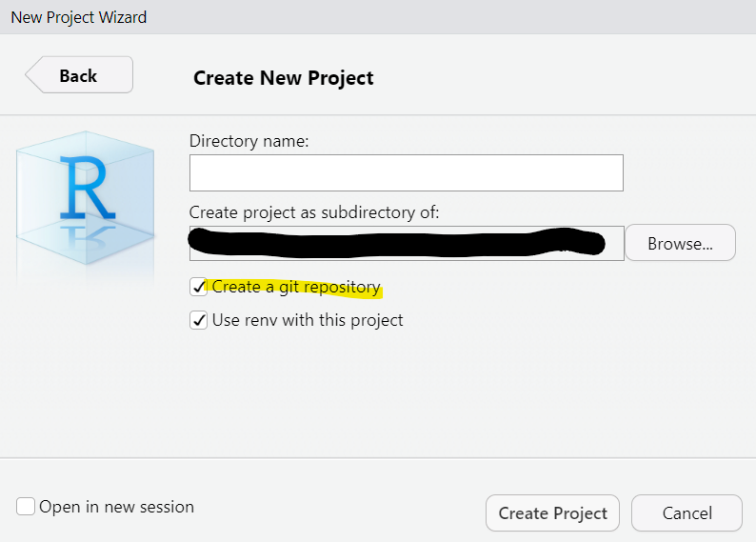Uncheck the Use renv checkbox

(x=199, y=320)
